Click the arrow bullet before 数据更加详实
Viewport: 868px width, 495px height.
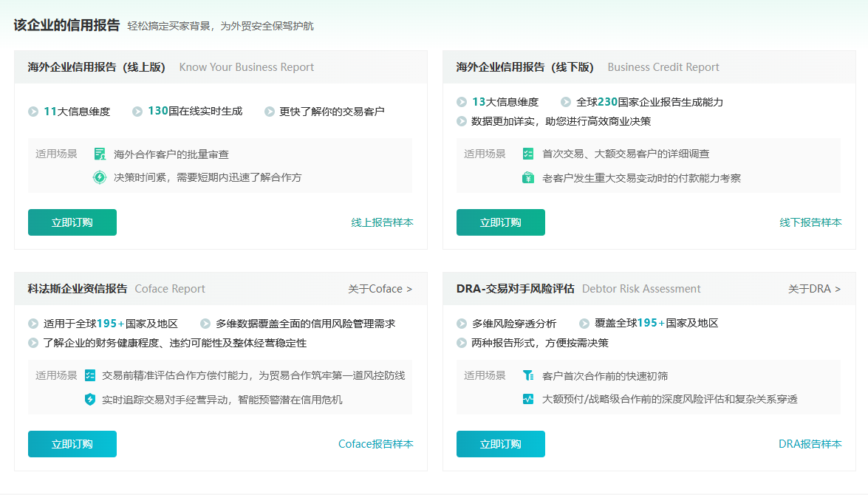(462, 121)
